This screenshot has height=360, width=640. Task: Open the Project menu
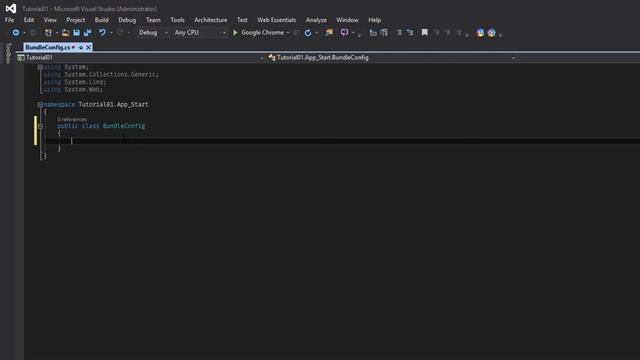[76, 20]
